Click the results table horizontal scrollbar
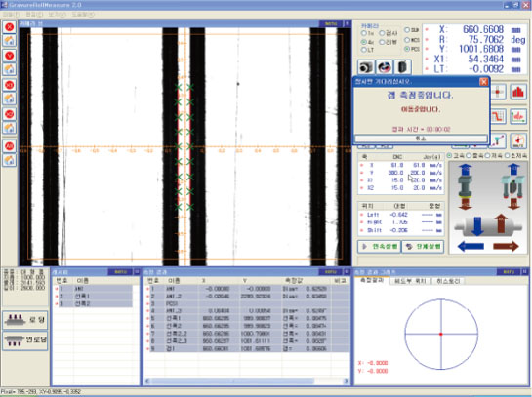This screenshot has width=532, height=397. click(x=247, y=381)
